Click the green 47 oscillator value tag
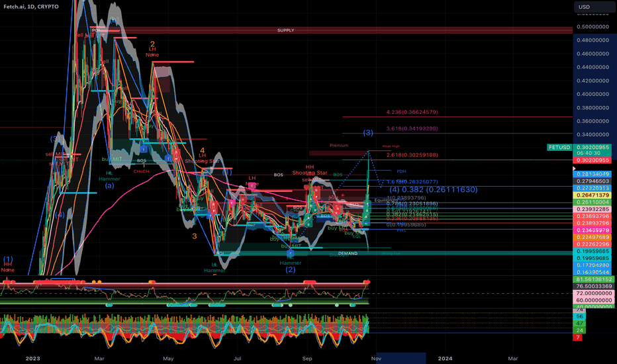This screenshot has height=364, width=617. (580, 324)
